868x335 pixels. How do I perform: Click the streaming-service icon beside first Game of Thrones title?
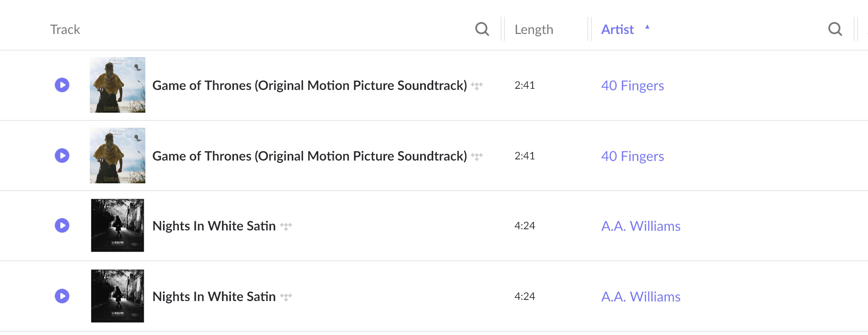coord(477,86)
